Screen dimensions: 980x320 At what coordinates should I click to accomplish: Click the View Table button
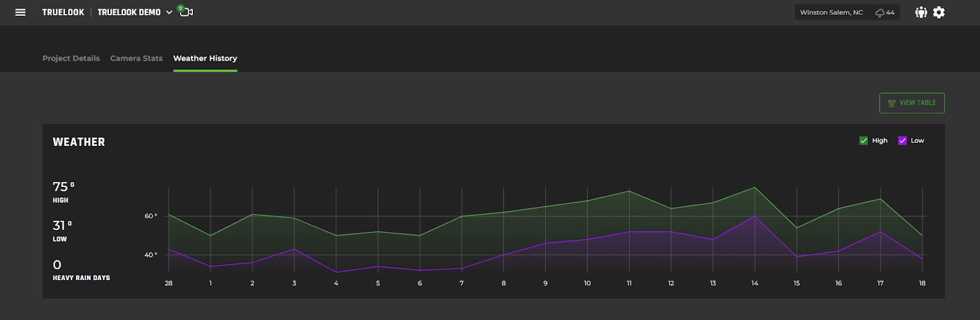912,103
